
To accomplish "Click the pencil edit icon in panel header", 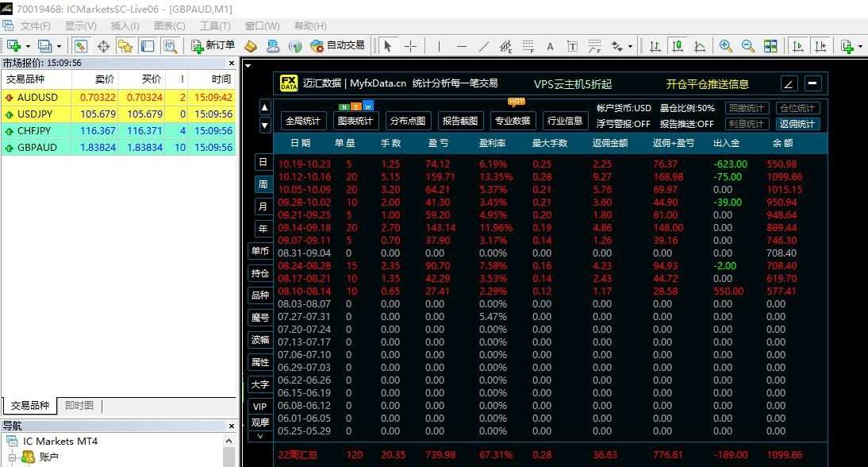I will (x=789, y=83).
